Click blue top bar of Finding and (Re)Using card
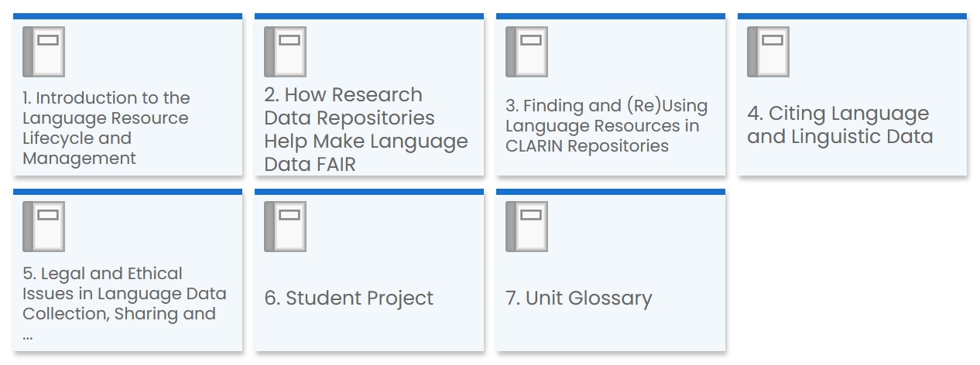980x365 pixels. pos(611,16)
